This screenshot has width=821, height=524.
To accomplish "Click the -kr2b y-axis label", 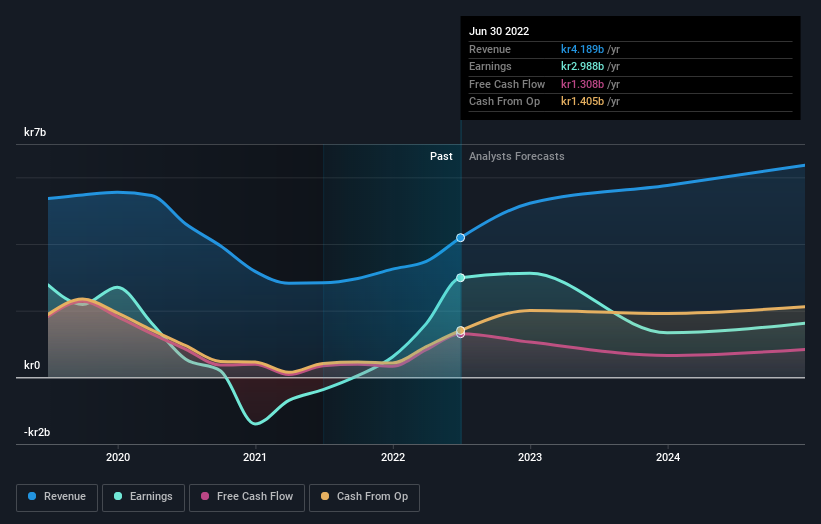I will [x=37, y=432].
